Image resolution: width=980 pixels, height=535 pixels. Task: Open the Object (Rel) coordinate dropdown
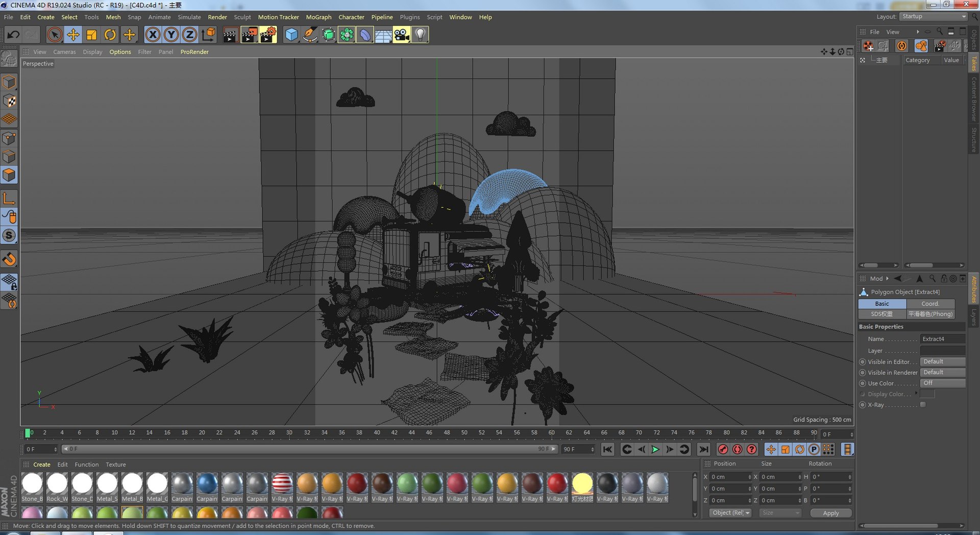[730, 513]
